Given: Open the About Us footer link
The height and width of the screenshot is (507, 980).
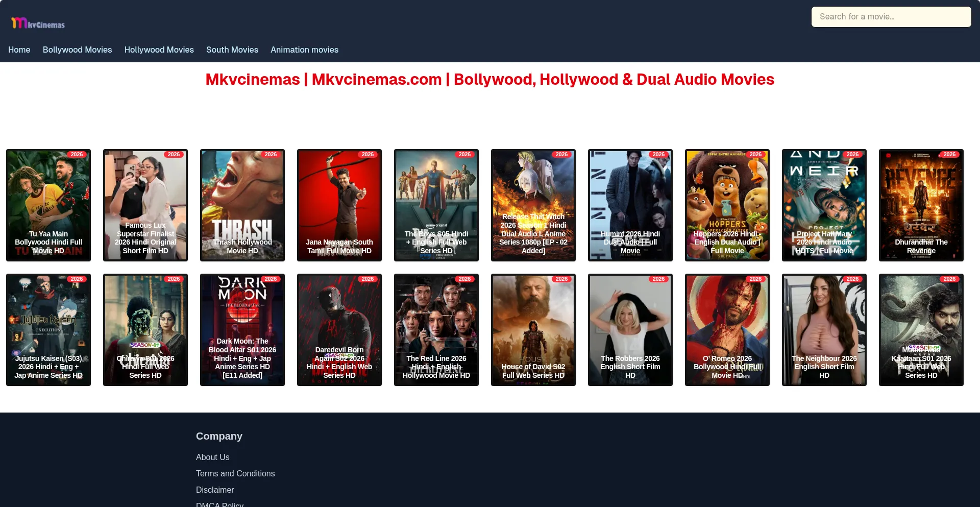Looking at the screenshot, I should 213,457.
